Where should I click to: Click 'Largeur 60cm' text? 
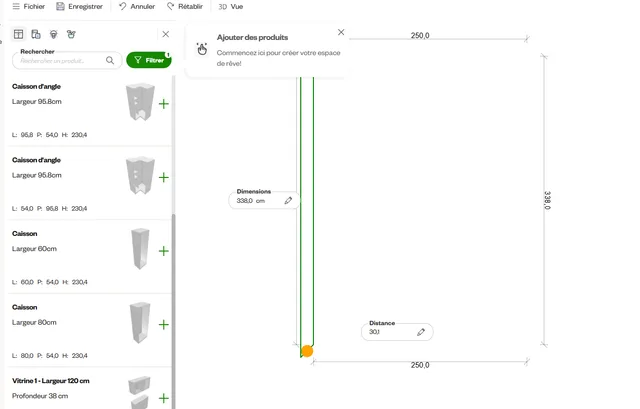(x=34, y=249)
